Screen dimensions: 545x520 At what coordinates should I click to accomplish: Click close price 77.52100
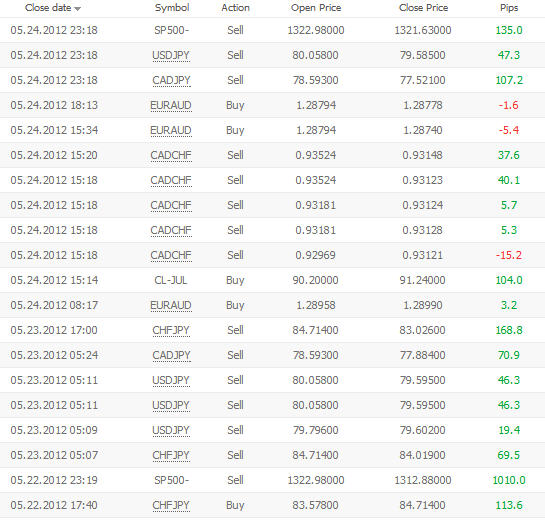[x=422, y=80]
